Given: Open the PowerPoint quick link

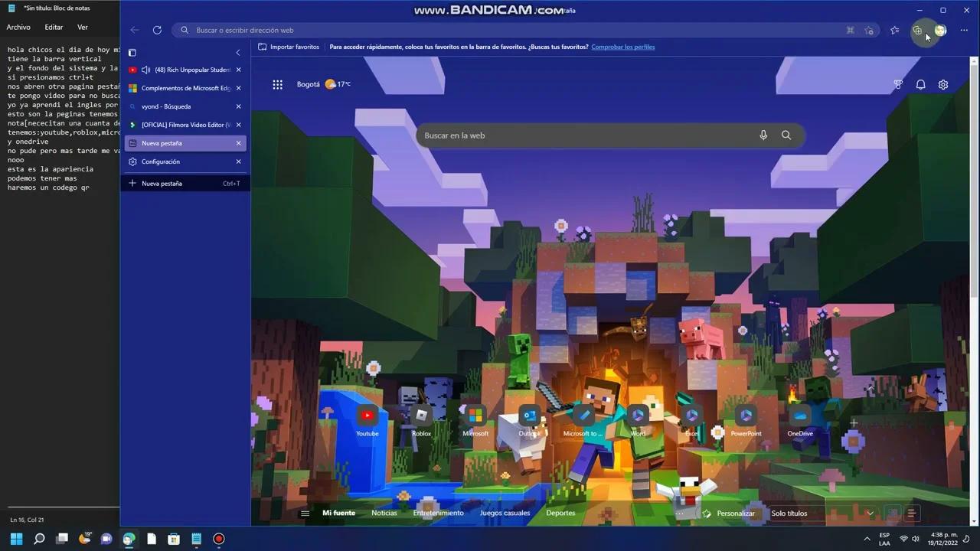Looking at the screenshot, I should [x=746, y=421].
